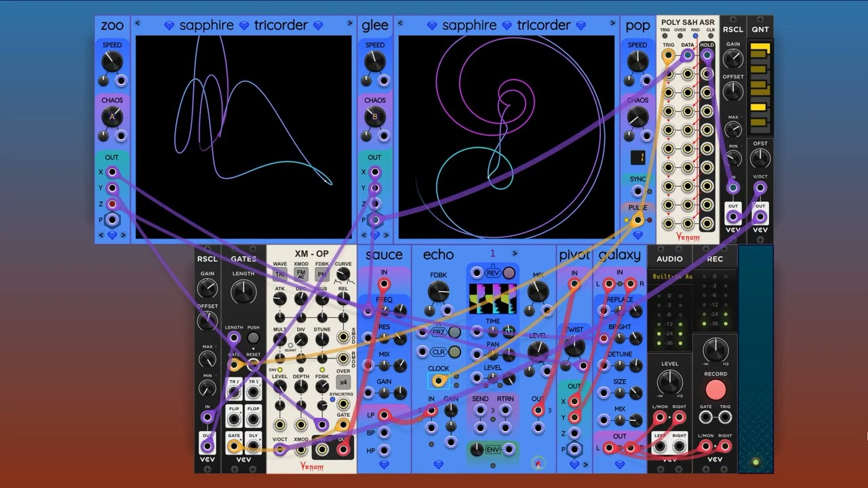Image resolution: width=868 pixels, height=488 pixels.
Task: Click the sauce BP output jack
Action: point(384,432)
